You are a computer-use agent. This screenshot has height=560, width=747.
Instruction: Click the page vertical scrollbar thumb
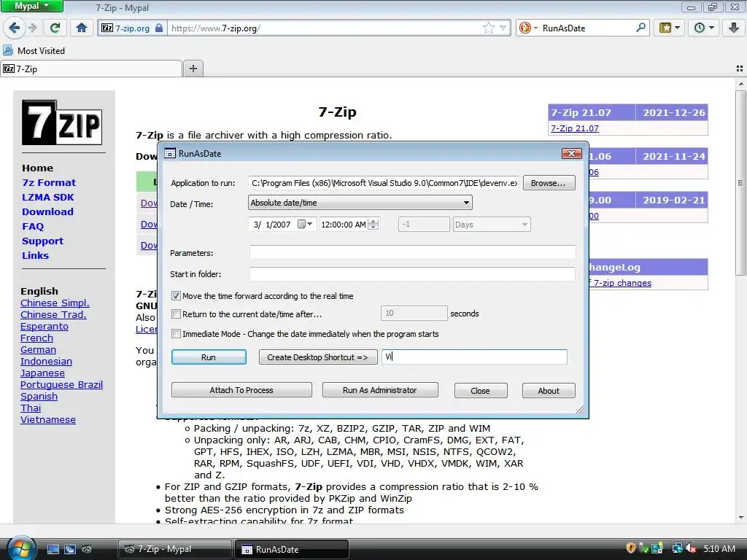(741, 182)
